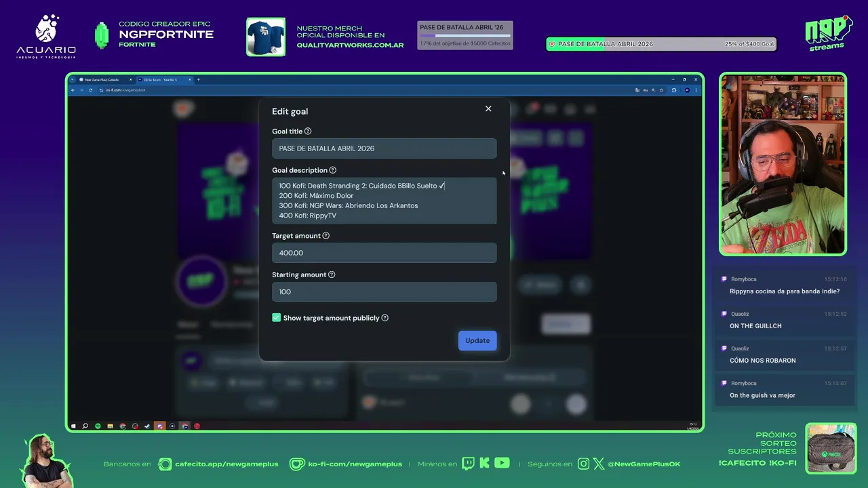Viewport: 868px width, 488px height.
Task: Click the streamer webcam thumbnail
Action: [x=783, y=164]
